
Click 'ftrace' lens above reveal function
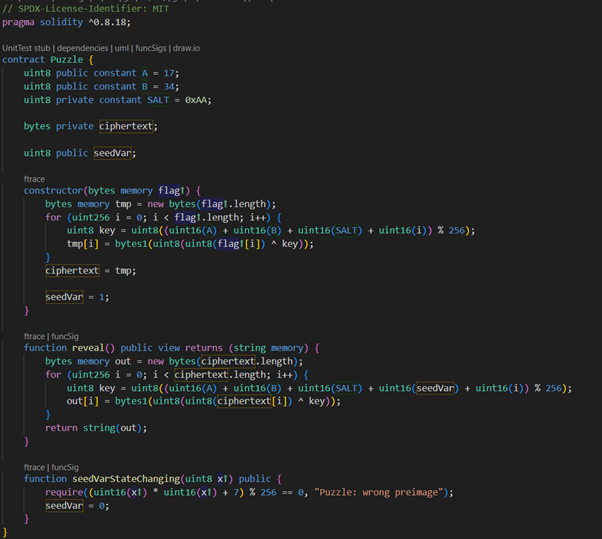[34, 336]
